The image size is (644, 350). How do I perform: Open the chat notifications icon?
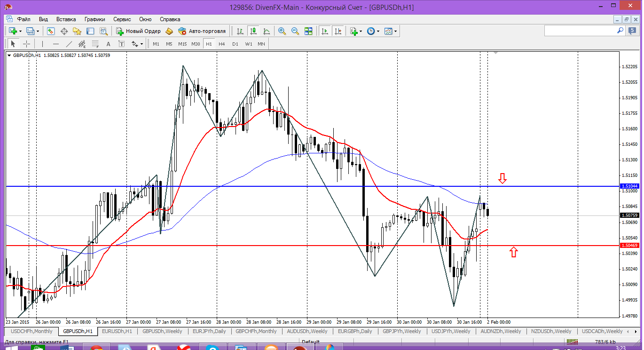coord(632,31)
